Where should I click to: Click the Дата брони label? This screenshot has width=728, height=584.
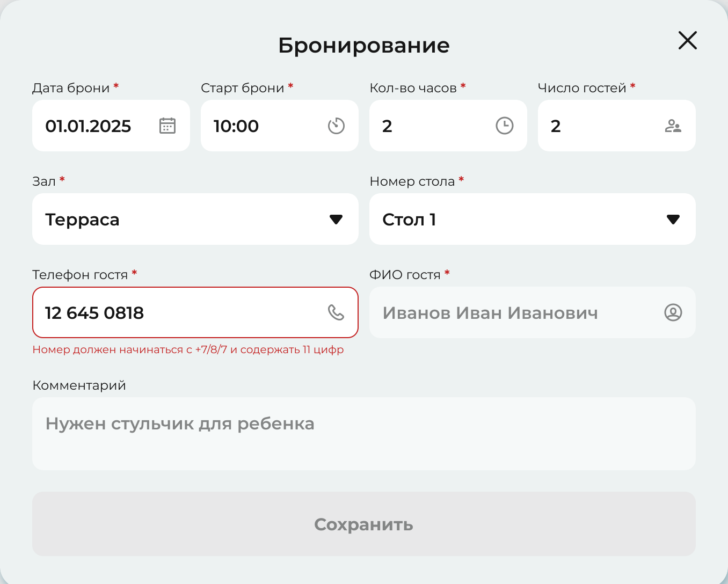tap(71, 88)
